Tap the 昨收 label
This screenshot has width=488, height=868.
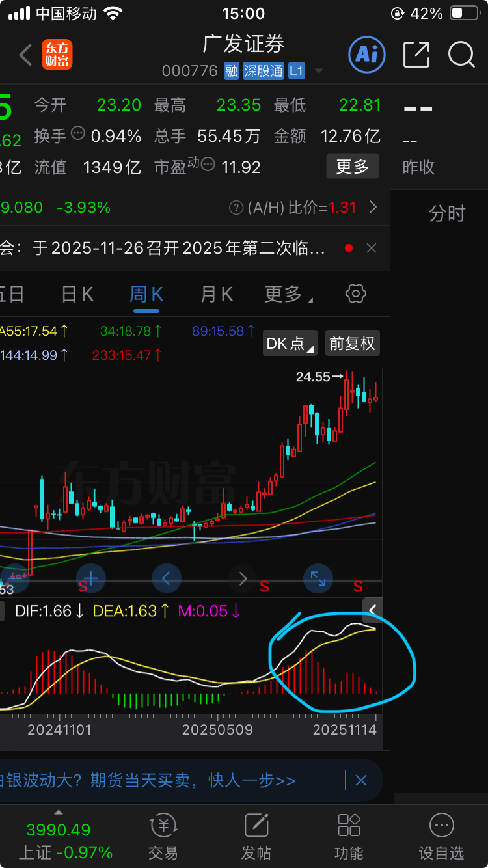pyautogui.click(x=418, y=167)
